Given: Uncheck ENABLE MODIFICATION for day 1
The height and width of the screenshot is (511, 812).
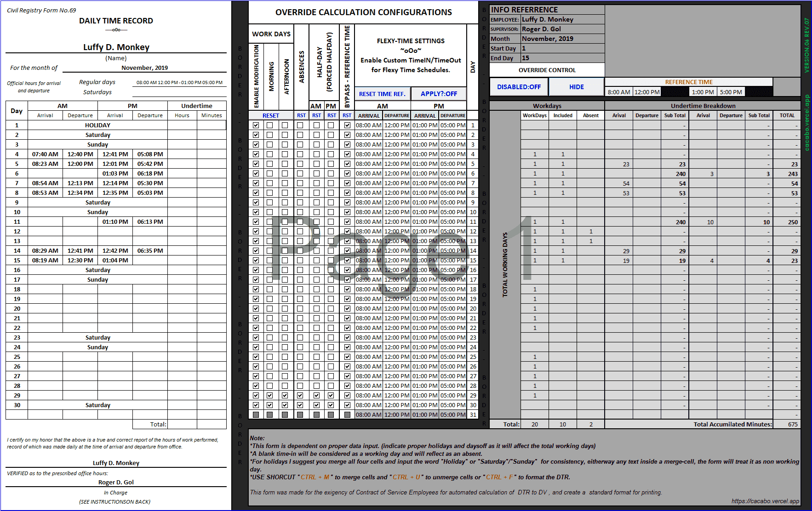Looking at the screenshot, I should click(x=255, y=125).
